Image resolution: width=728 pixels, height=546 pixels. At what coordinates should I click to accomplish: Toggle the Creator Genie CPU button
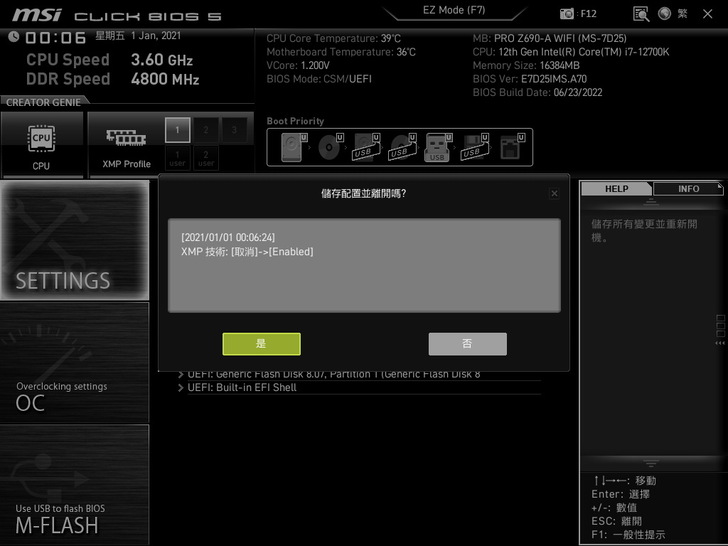42,145
